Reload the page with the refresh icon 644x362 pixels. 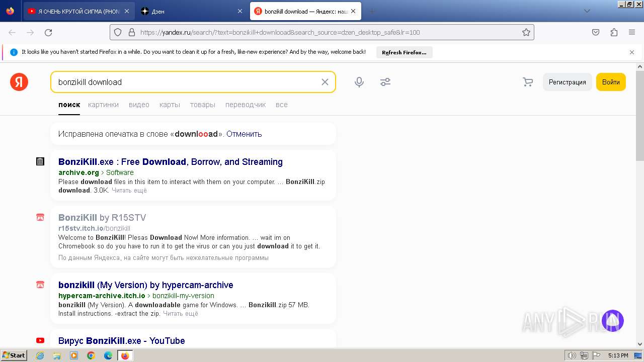click(48, 32)
